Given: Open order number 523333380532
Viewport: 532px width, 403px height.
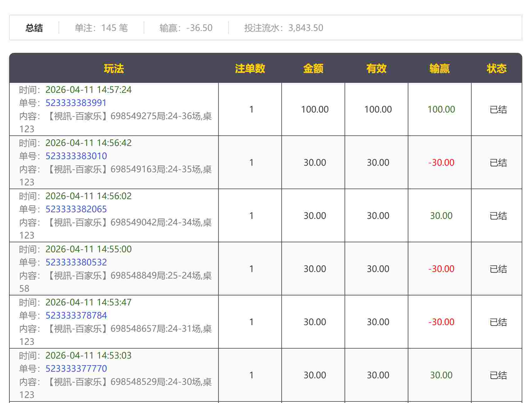Looking at the screenshot, I should (76, 262).
